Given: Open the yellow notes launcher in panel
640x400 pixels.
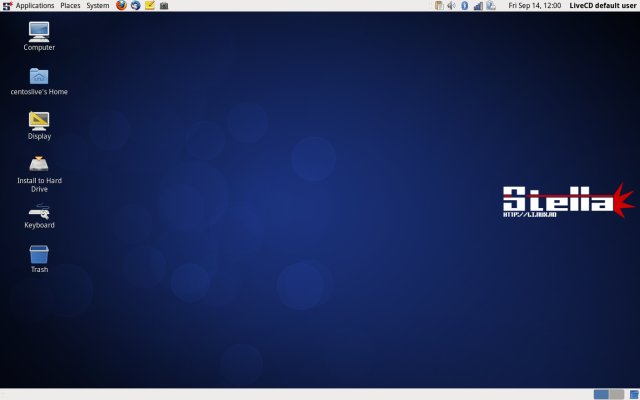Looking at the screenshot, I should pyautogui.click(x=150, y=5).
